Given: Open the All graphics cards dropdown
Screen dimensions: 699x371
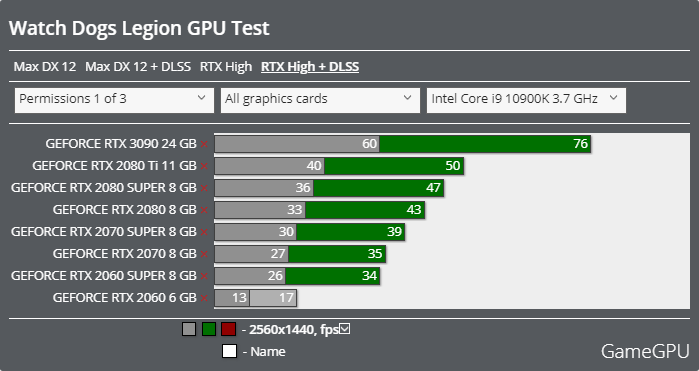Looking at the screenshot, I should click(x=320, y=100).
